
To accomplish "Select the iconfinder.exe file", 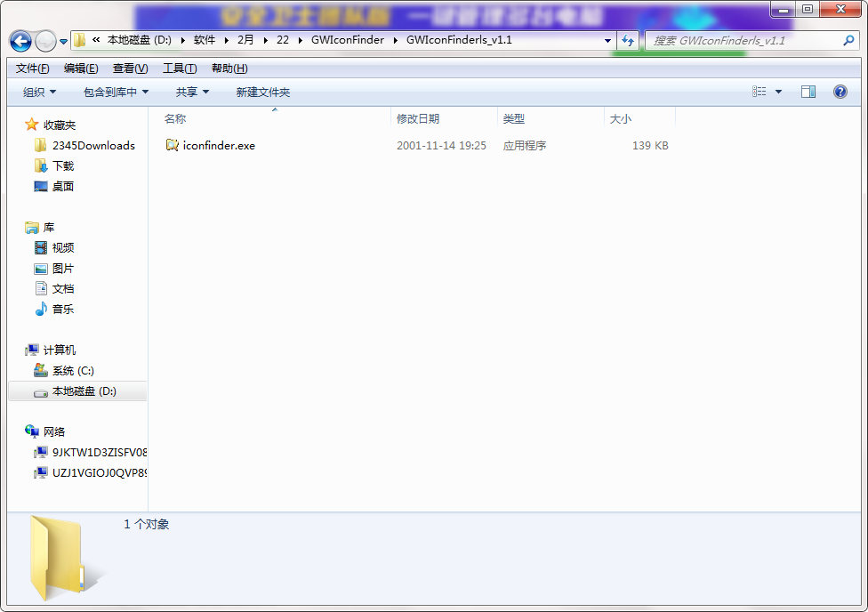I will pos(219,145).
